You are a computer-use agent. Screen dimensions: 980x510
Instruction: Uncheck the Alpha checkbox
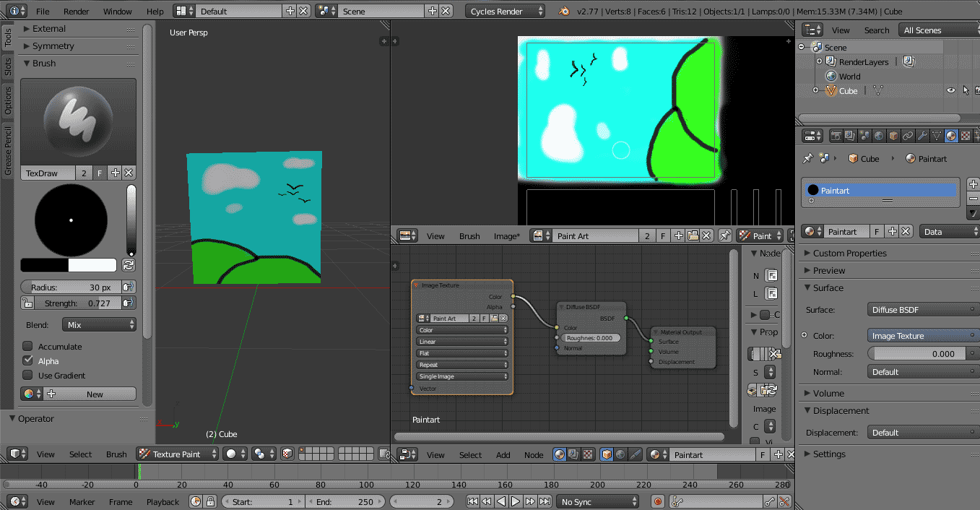[x=28, y=360]
